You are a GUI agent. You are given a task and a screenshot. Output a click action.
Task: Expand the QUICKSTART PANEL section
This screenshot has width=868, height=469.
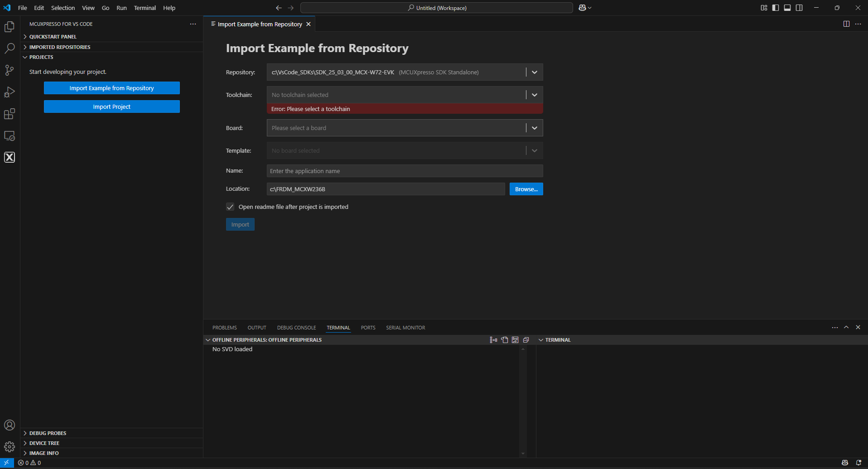coord(52,37)
